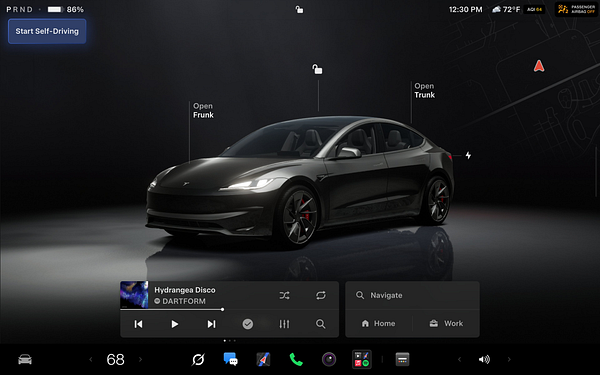Viewport: 600px width, 375px height.
Task: Tap the Start Self-Driving button
Action: 47,31
